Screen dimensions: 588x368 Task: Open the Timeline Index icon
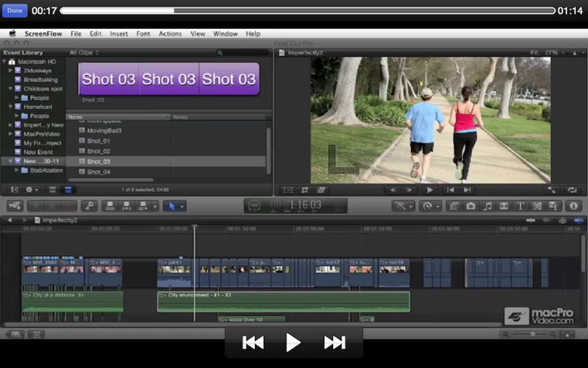[36, 334]
